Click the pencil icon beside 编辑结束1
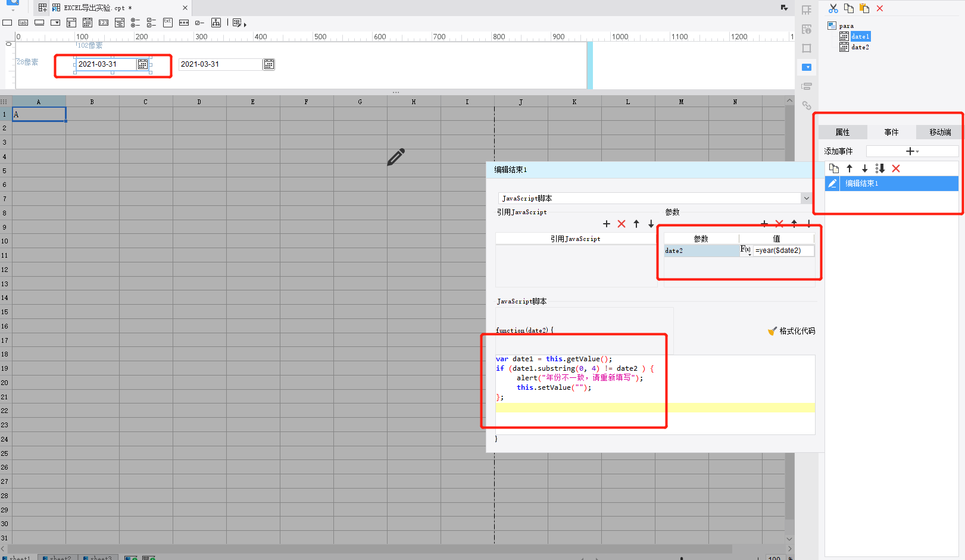The height and width of the screenshot is (560, 965). click(832, 183)
